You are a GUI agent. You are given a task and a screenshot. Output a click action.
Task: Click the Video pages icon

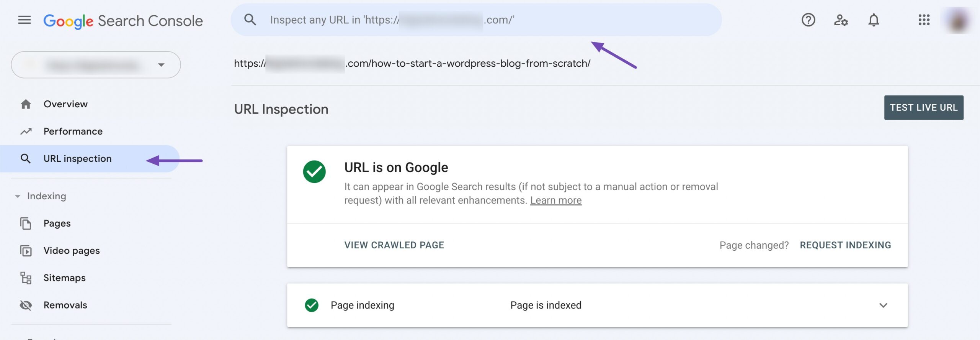[x=26, y=251]
